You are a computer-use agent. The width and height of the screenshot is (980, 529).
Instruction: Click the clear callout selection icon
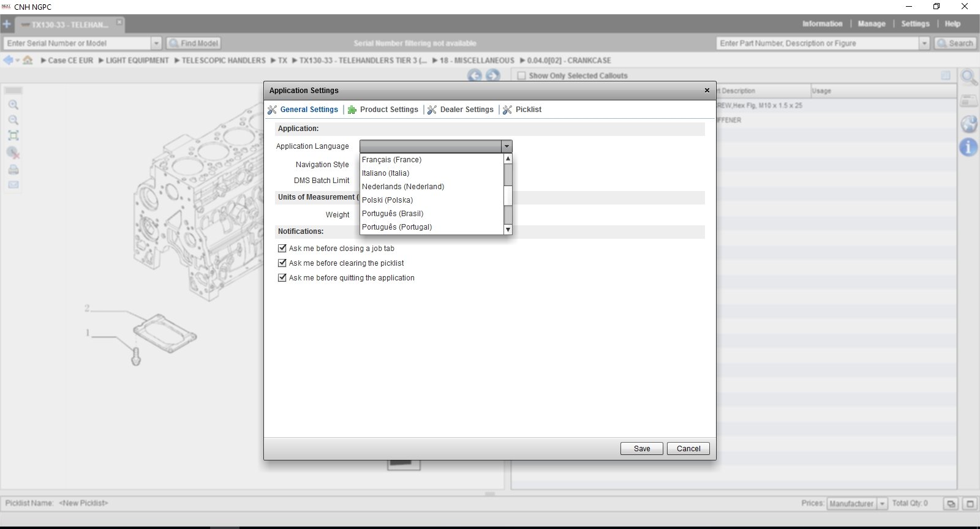(x=13, y=153)
